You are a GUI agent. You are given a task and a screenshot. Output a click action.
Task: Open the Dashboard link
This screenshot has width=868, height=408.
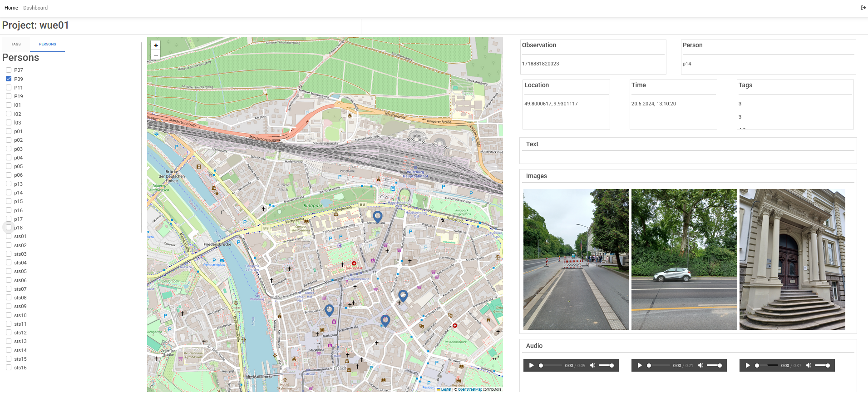[35, 8]
